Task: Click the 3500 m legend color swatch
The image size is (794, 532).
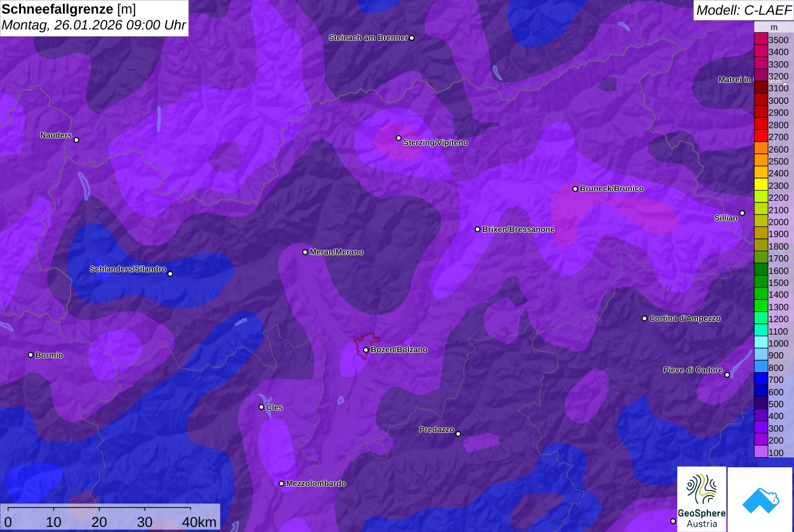Action: (x=761, y=39)
